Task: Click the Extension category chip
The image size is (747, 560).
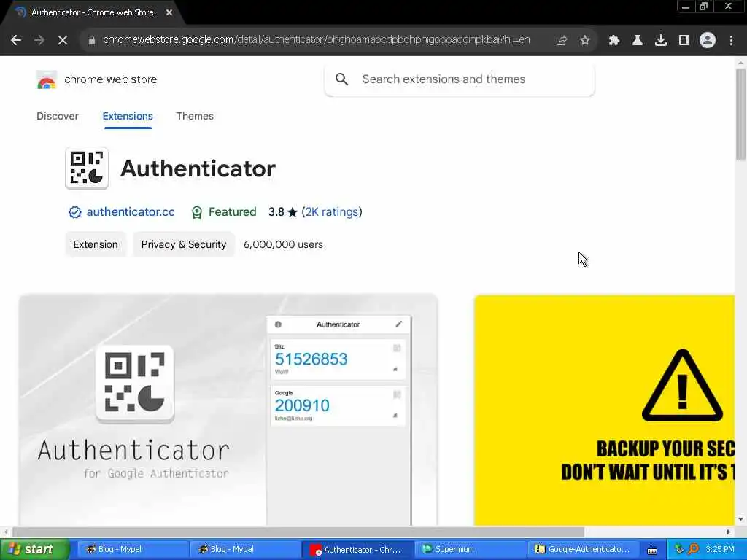Action: [96, 244]
